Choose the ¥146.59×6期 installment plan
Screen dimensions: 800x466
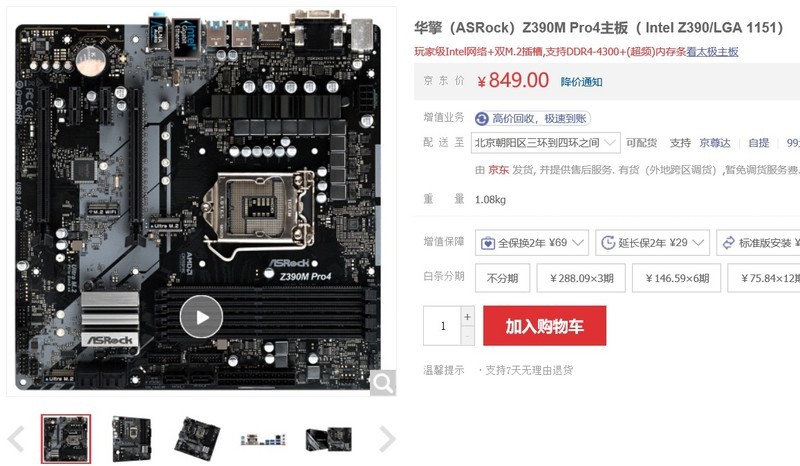[677, 278]
